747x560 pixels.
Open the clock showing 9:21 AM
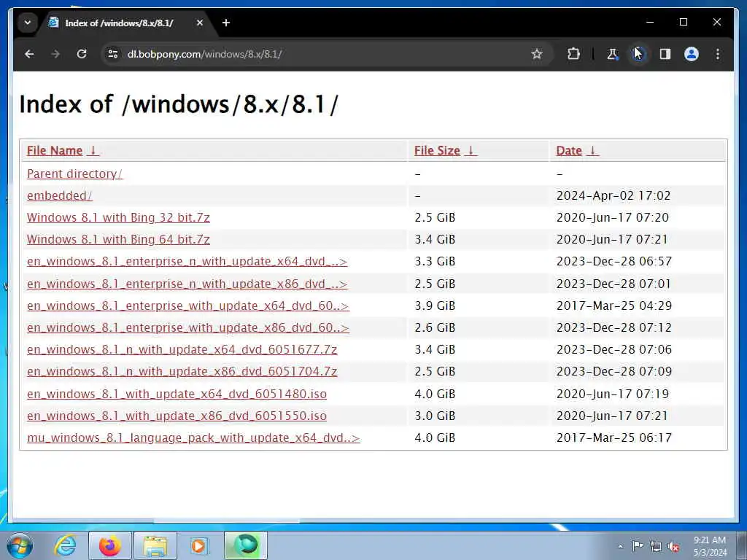tap(710, 546)
